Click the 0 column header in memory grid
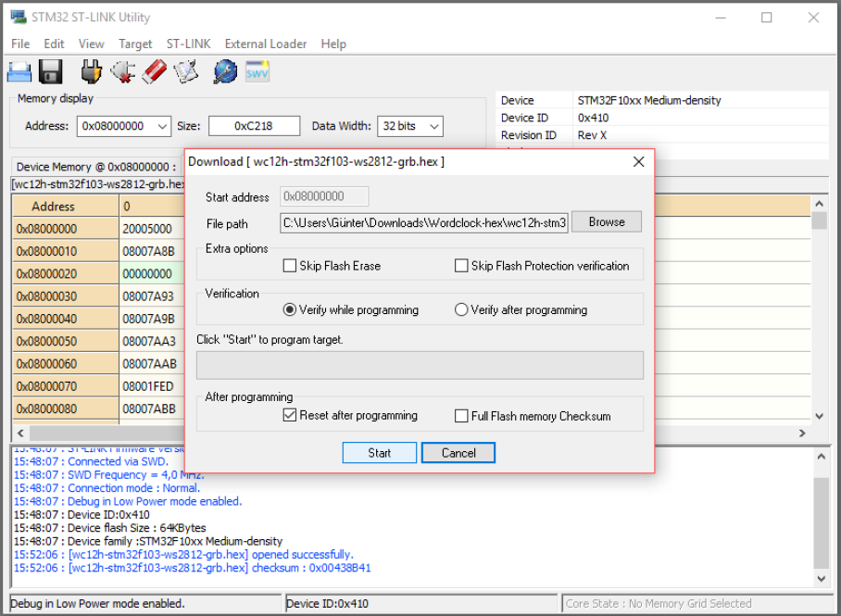Screen dimensions: 841x616 (152, 206)
